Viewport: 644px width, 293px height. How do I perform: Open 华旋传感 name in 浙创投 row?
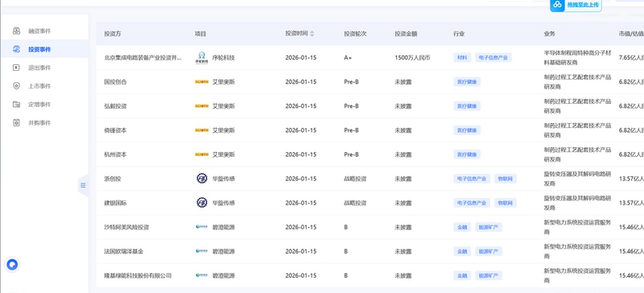(224, 179)
